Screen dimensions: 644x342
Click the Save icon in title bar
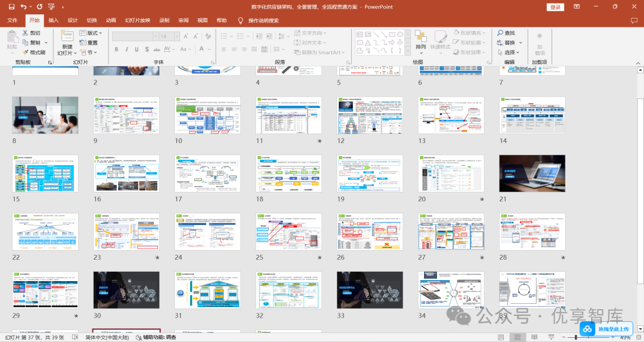(11, 7)
